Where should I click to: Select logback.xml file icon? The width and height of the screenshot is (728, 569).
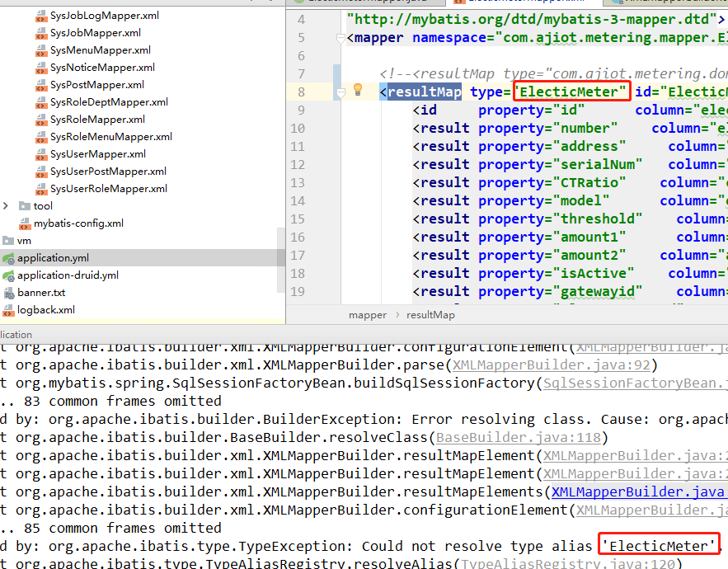(8, 310)
